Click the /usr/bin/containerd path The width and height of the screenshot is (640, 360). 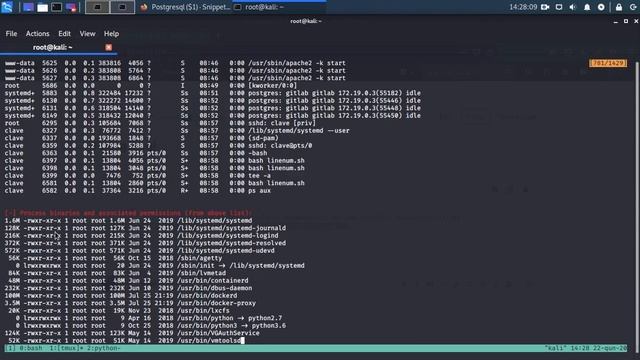click(x=213, y=280)
